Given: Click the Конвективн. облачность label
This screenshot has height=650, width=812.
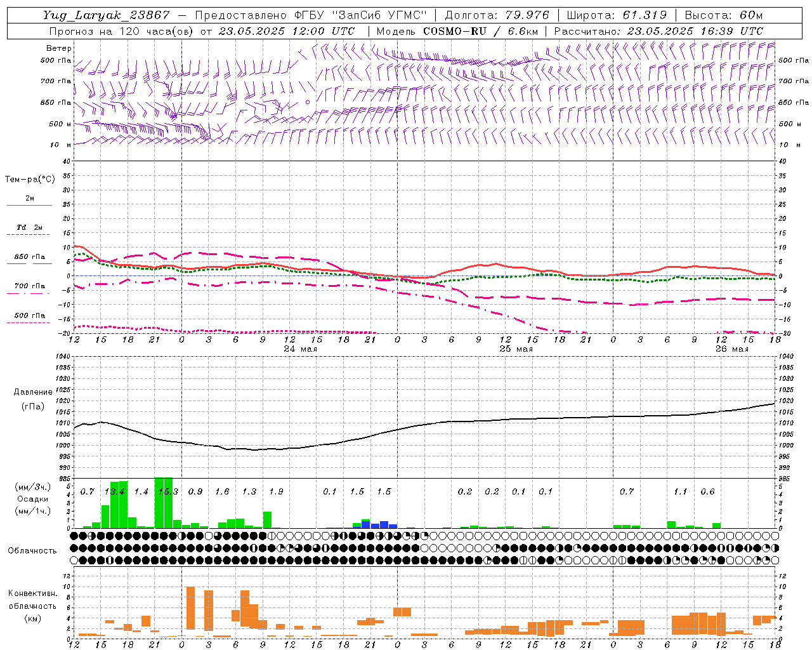Looking at the screenshot, I should click(x=32, y=606).
